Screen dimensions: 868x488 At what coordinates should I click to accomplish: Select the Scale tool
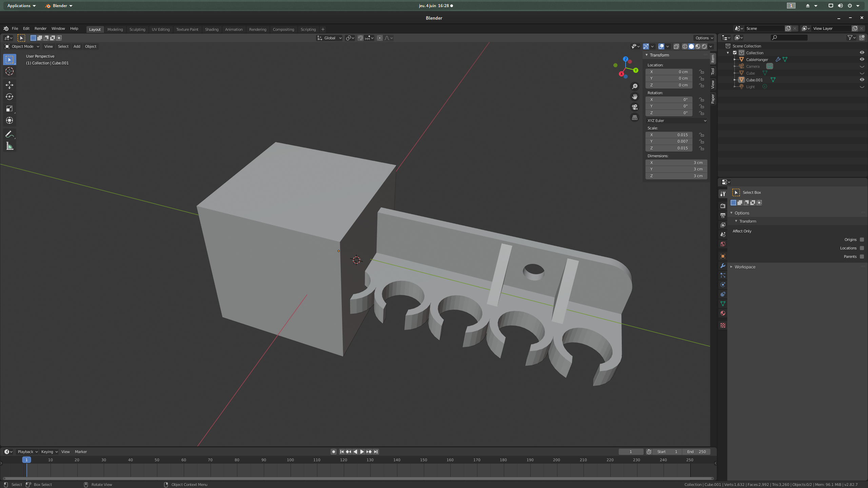pyautogui.click(x=9, y=108)
